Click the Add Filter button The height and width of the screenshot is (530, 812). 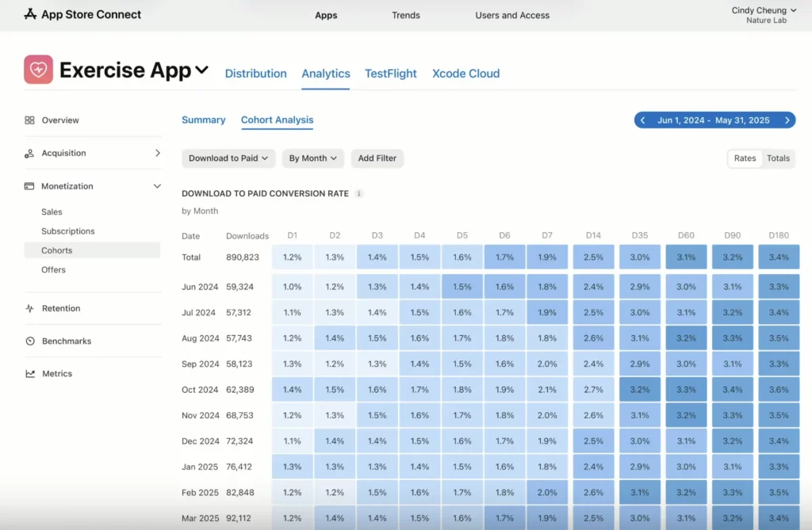(x=377, y=158)
